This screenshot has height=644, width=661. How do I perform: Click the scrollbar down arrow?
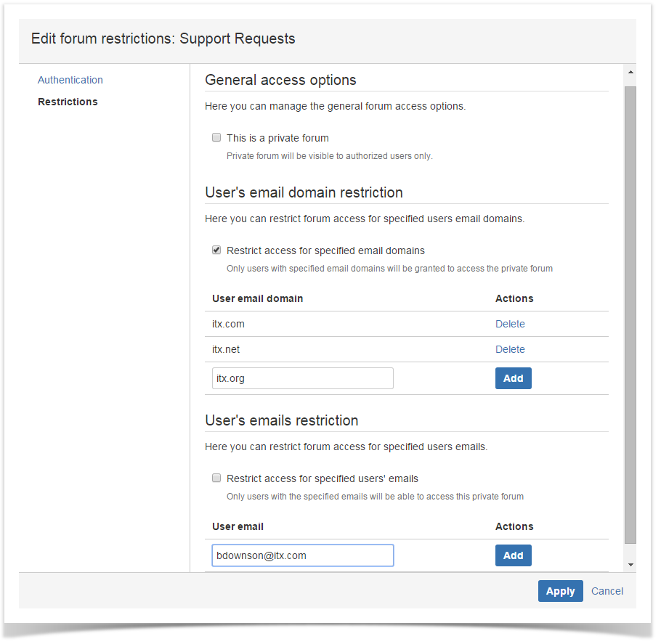pos(630,565)
